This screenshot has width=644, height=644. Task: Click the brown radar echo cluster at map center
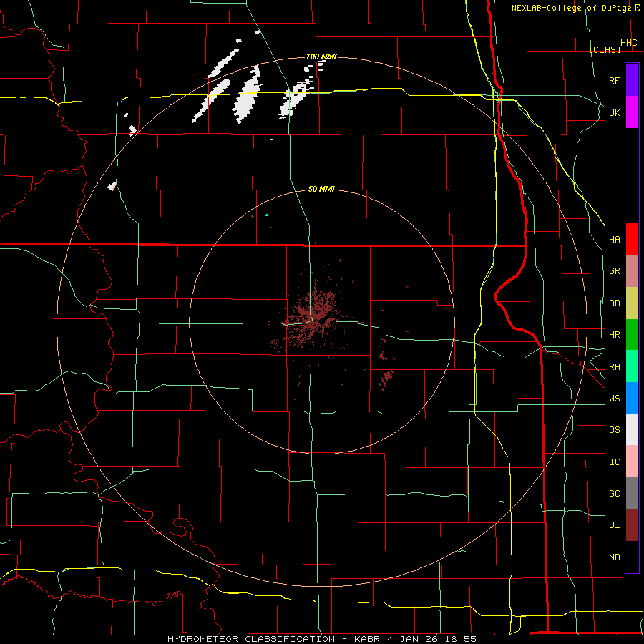tap(313, 317)
